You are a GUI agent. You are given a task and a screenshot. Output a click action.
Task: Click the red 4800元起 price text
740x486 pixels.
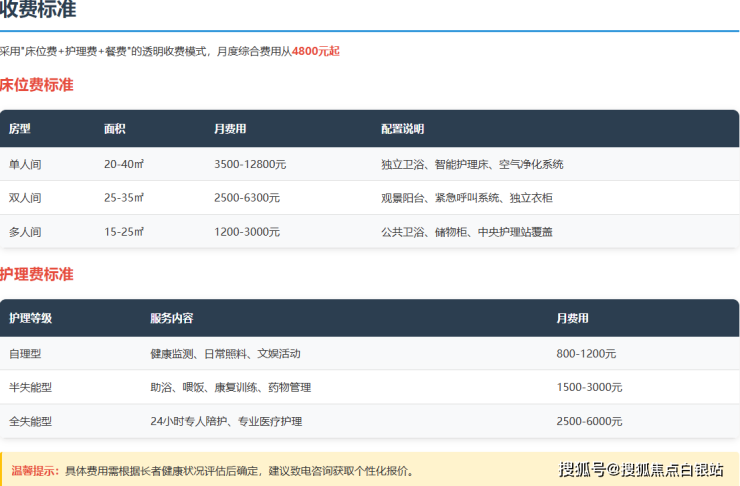315,50
